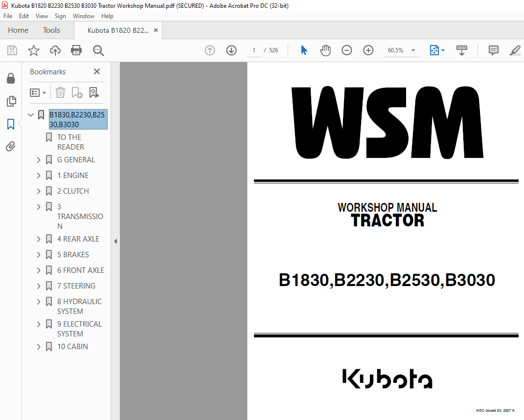Viewport: 524px width, 420px height.
Task: Select the Highlight pen tool
Action: click(515, 50)
